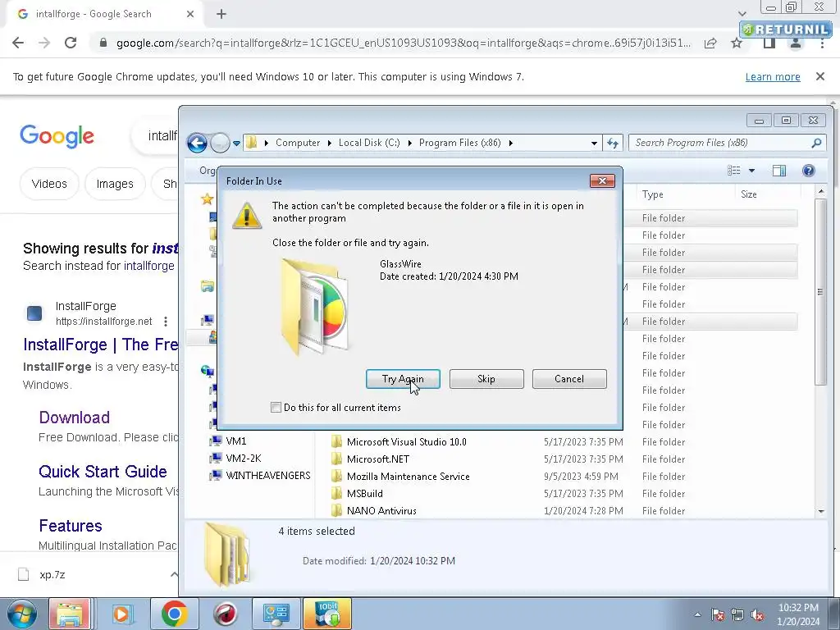The width and height of the screenshot is (840, 630).
Task: Bookmark this page star icon
Action: (x=737, y=43)
